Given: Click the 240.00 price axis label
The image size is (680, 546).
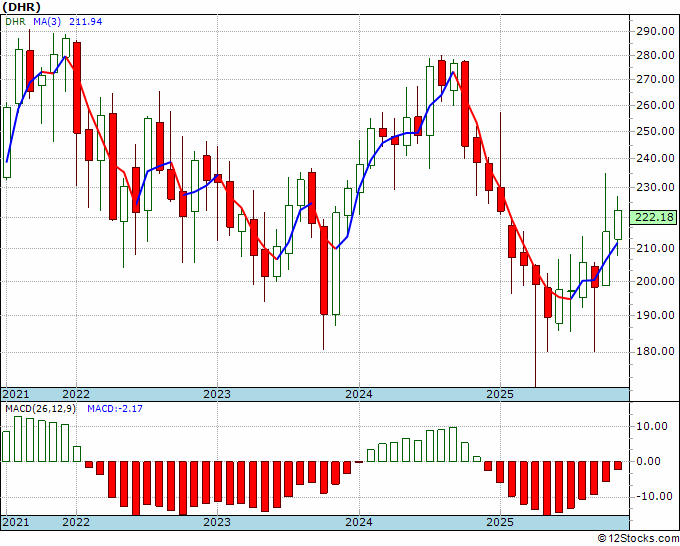Looking at the screenshot, I should click(655, 158).
